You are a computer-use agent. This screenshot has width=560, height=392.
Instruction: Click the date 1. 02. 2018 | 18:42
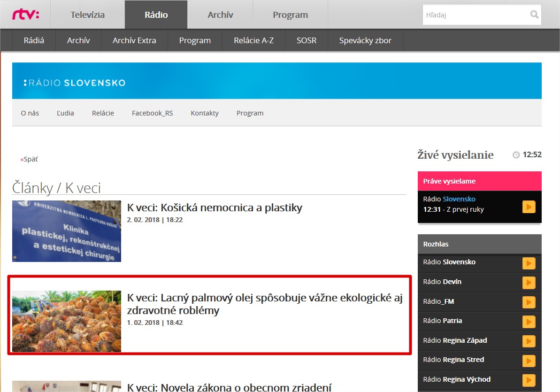tap(155, 323)
